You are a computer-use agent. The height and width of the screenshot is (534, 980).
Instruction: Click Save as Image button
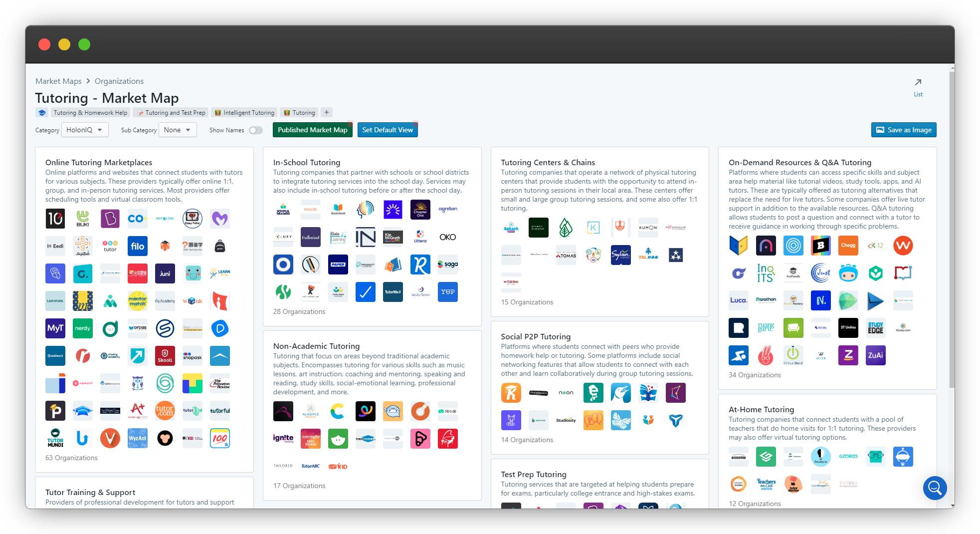pos(904,130)
